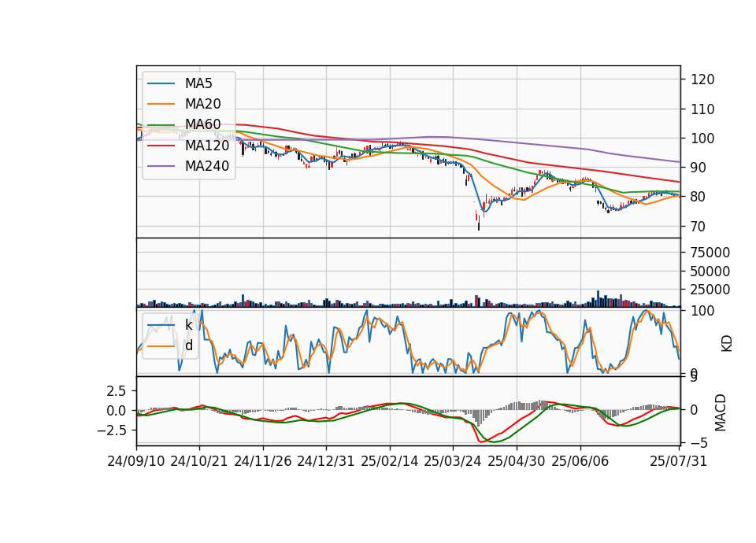Click the 50000 volume axis label

coord(710,271)
